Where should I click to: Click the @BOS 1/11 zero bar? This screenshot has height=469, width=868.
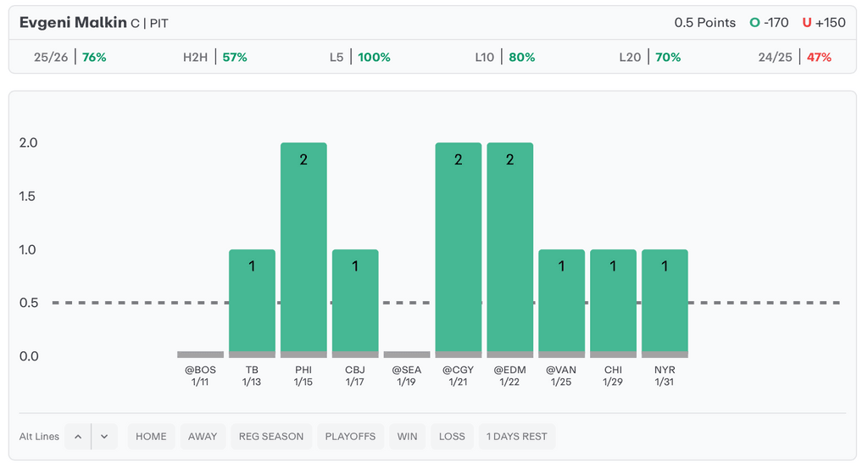(x=201, y=354)
